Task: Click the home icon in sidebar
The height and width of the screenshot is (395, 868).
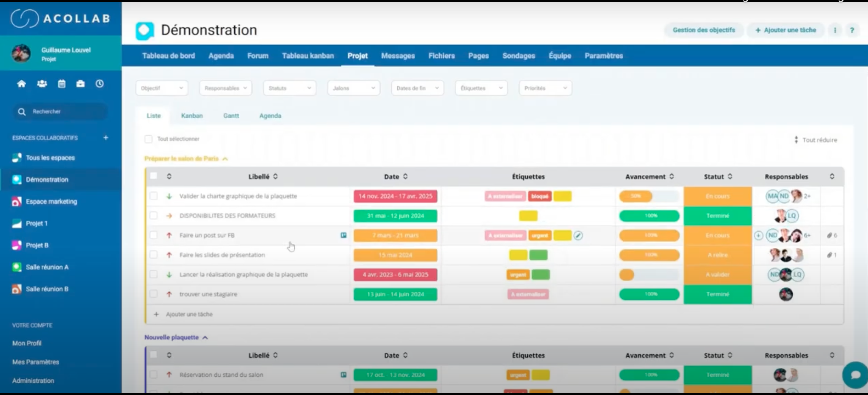Action: click(x=21, y=84)
